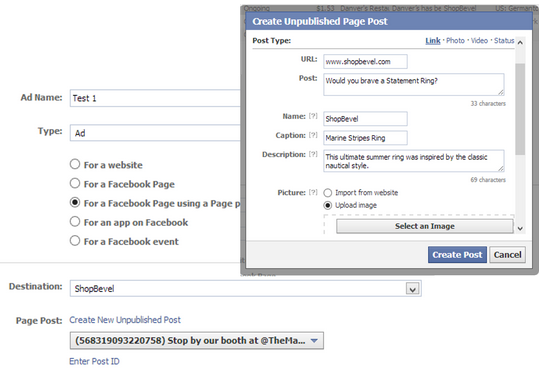This screenshot has width=545, height=371.
Task: Click the dialog vertical scrollbar thumb
Action: [x=520, y=109]
